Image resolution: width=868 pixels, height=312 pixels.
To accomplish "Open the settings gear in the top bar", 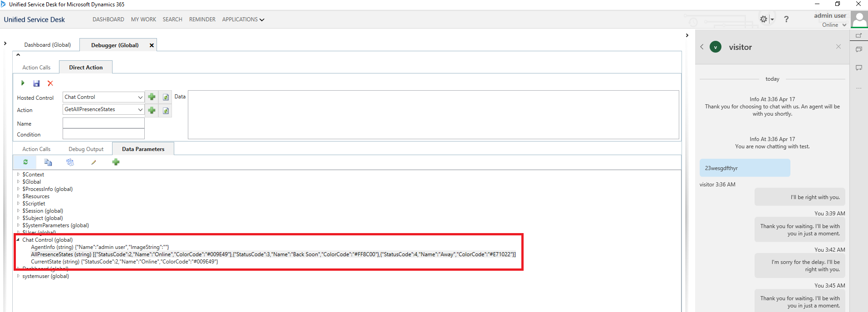I will [x=764, y=19].
